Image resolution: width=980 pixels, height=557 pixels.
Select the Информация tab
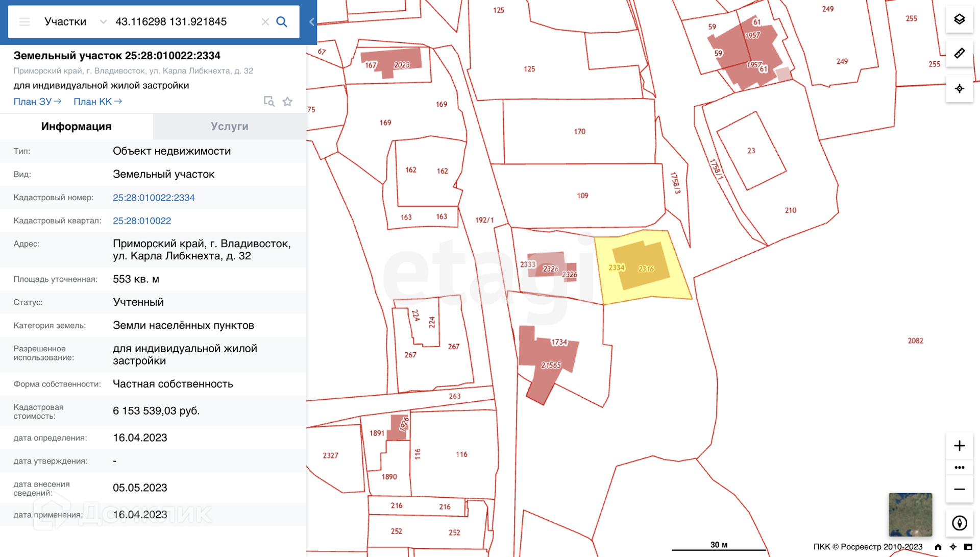pyautogui.click(x=76, y=126)
